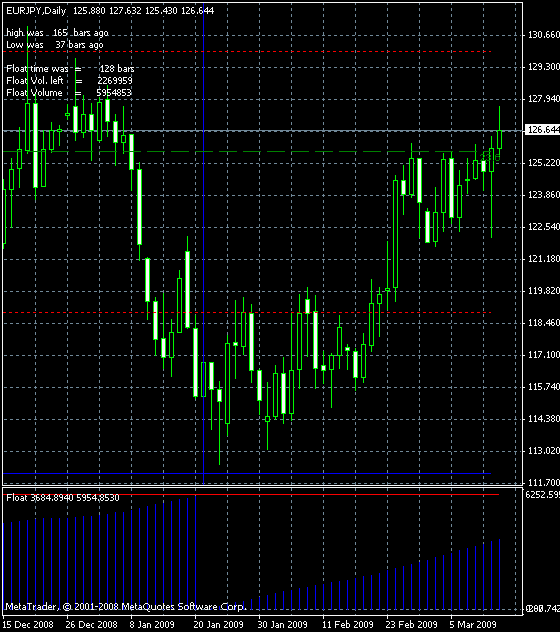Click the 6252.59 indicator scale value
The width and height of the screenshot is (560, 632).
pyautogui.click(x=542, y=495)
